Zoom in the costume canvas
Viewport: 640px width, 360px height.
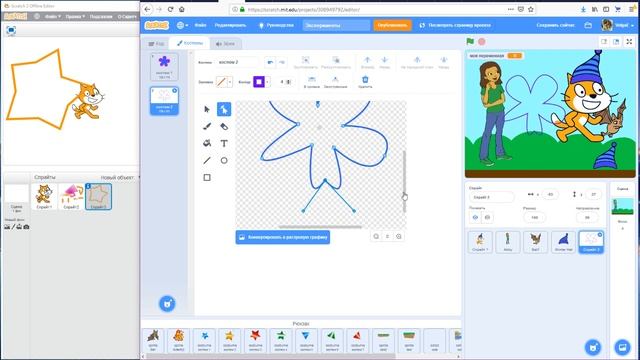click(399, 236)
